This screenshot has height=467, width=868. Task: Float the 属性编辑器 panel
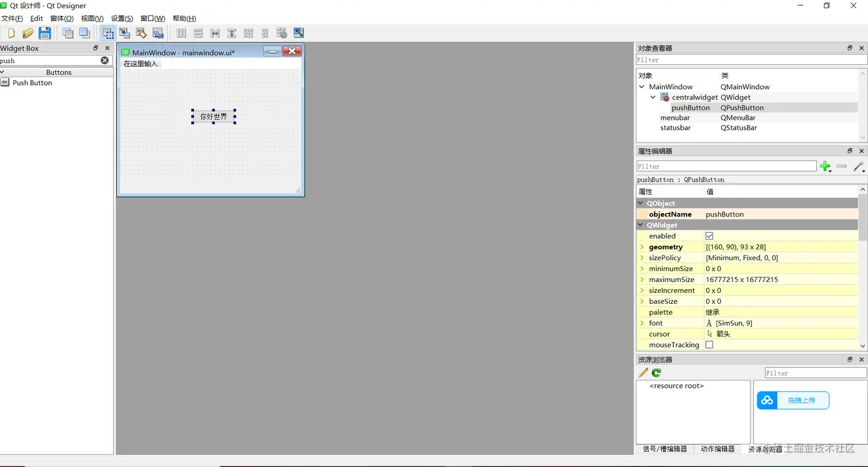point(850,151)
